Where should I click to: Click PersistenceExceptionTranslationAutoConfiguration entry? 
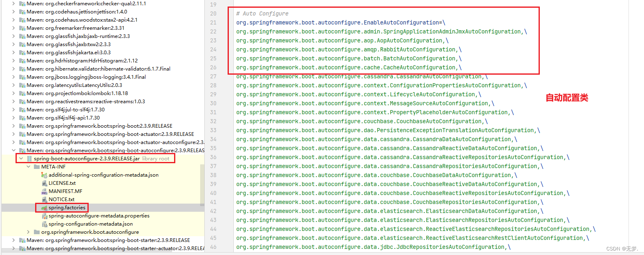(x=388, y=130)
